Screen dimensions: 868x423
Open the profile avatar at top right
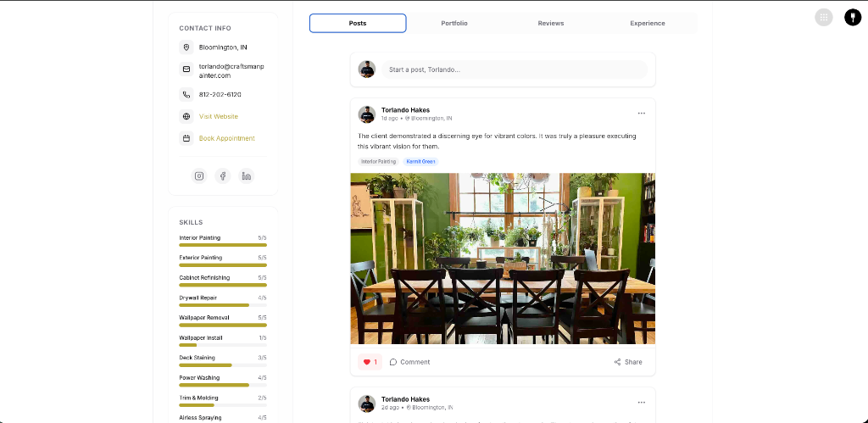(852, 17)
